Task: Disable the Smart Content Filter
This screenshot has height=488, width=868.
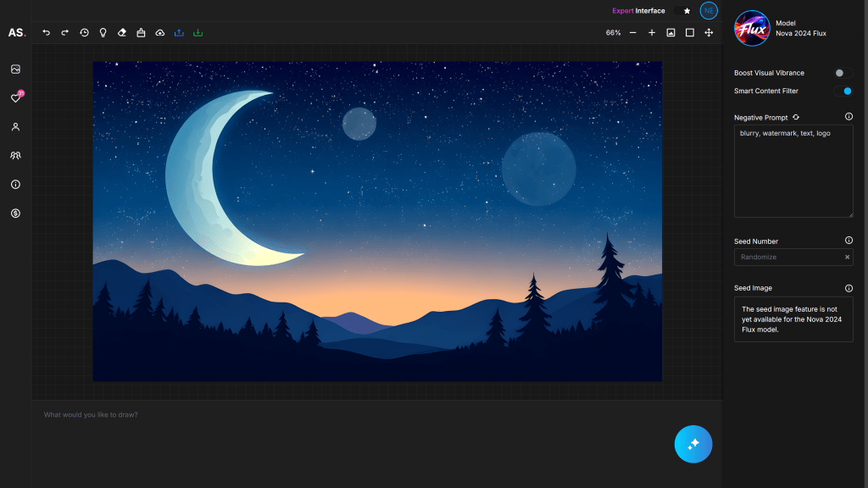Action: tap(843, 91)
